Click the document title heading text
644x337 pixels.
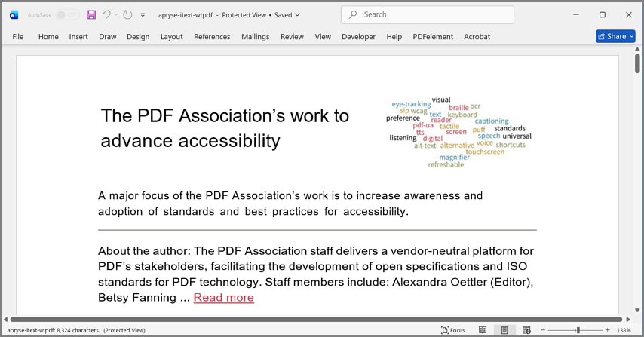tap(225, 128)
